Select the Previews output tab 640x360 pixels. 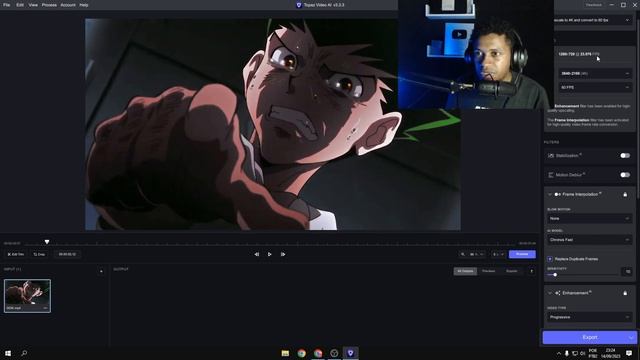tap(489, 271)
